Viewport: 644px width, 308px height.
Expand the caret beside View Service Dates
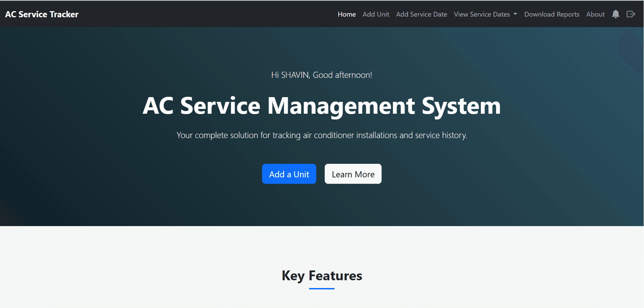pyautogui.click(x=515, y=14)
